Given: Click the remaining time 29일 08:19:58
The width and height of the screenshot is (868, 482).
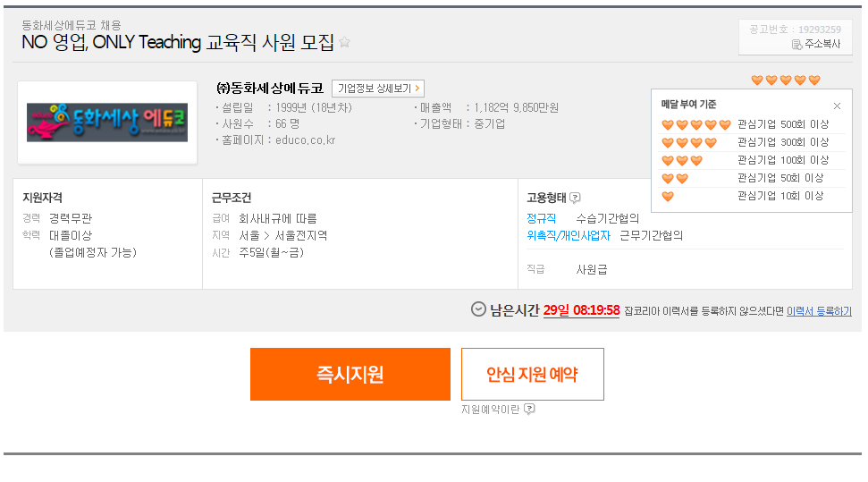Looking at the screenshot, I should [x=581, y=310].
